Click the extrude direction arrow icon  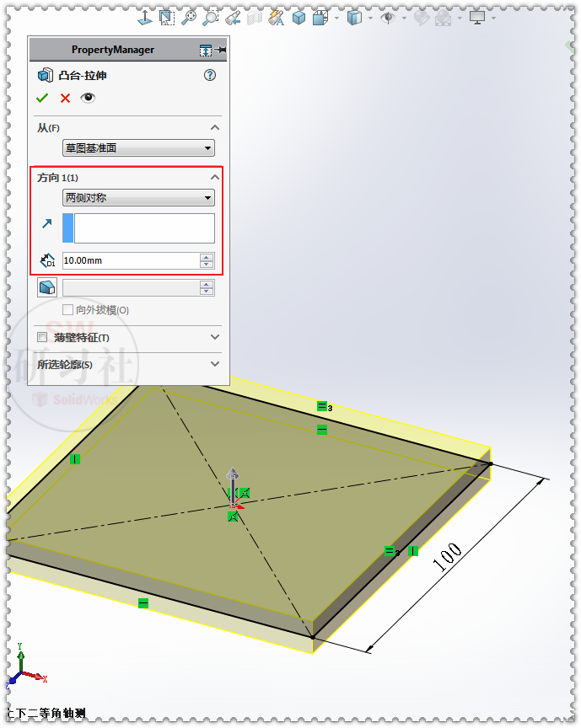[47, 224]
